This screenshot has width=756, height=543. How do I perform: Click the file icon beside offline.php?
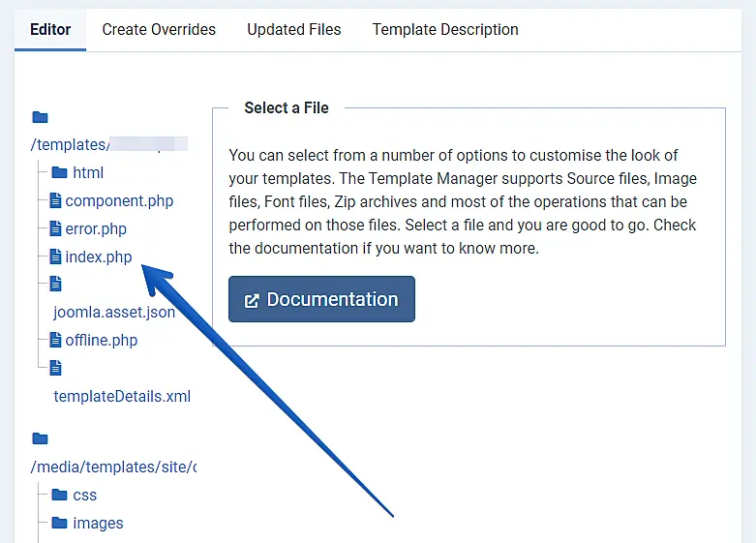[x=56, y=341]
